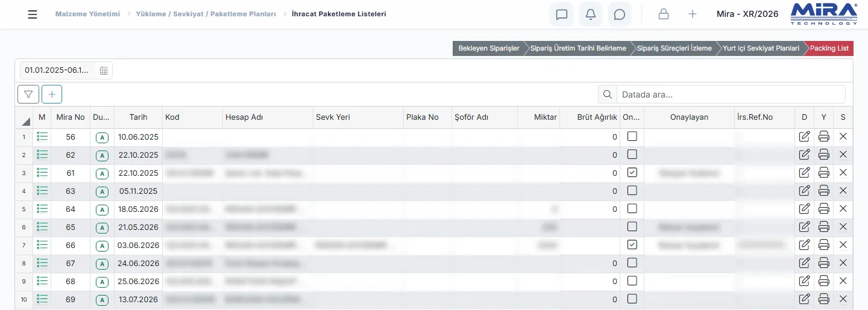
Task: Print the record with Mira No 64
Action: point(824,209)
